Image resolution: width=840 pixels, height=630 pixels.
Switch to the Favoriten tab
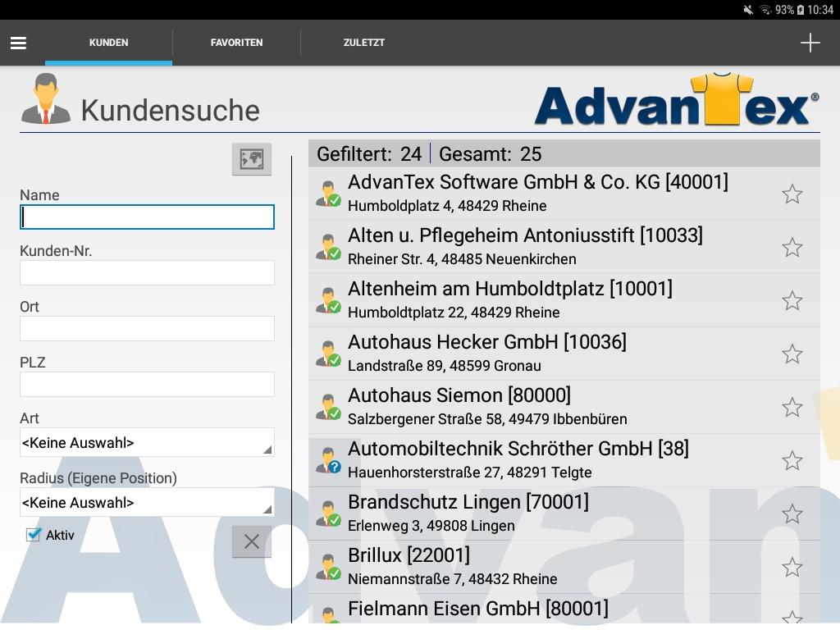point(237,43)
